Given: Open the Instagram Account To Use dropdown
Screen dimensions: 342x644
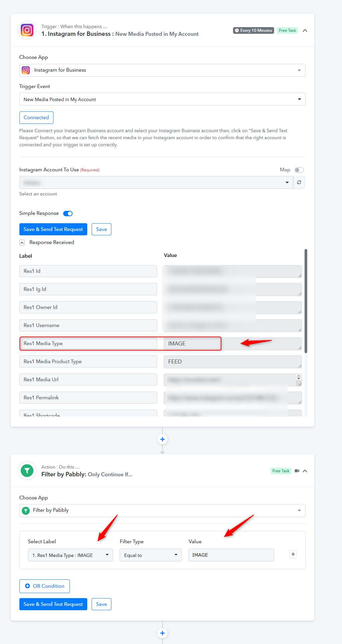Looking at the screenshot, I should tap(156, 182).
